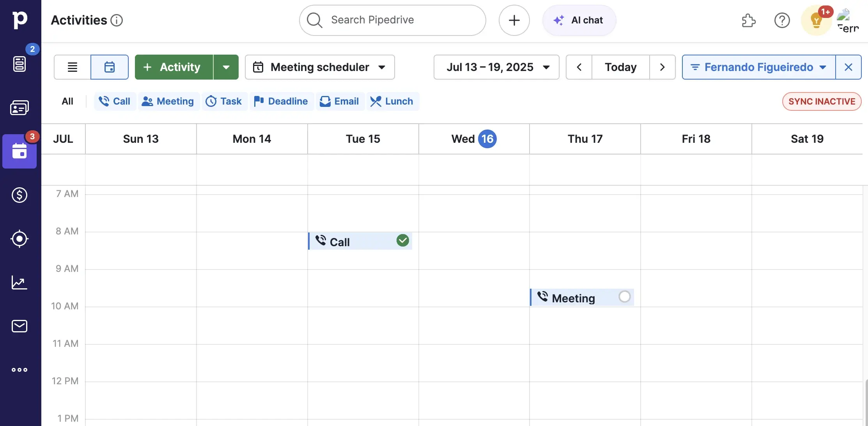Open the Mail envelope icon in sidebar
This screenshot has height=426, width=868.
(19, 326)
